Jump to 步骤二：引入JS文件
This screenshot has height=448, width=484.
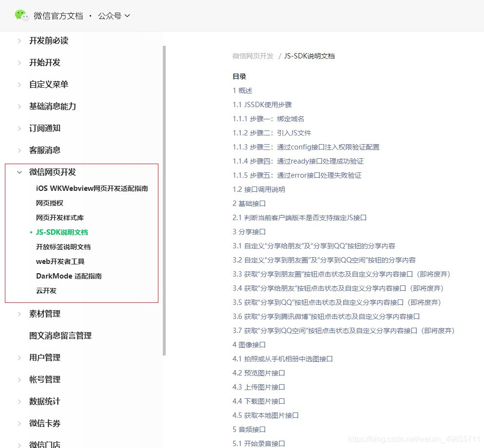coord(271,133)
